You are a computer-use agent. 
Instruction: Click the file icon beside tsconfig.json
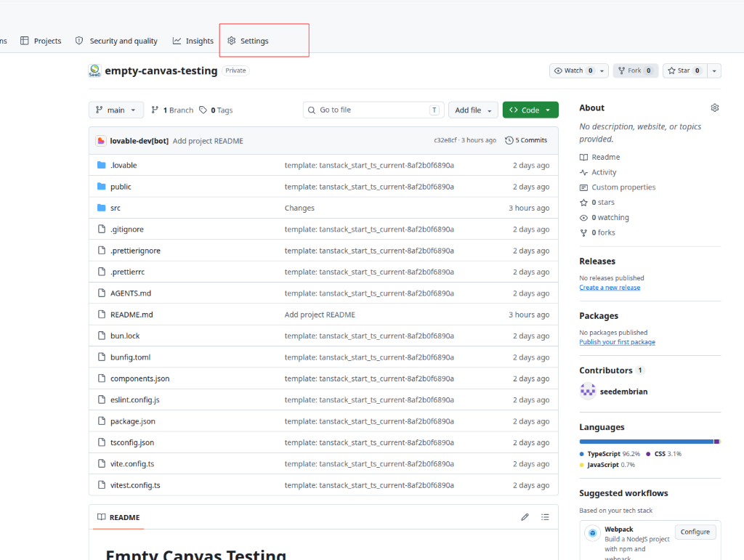click(101, 442)
